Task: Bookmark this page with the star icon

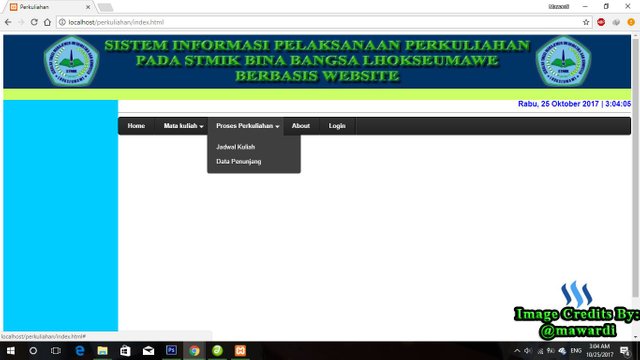Action: (x=586, y=22)
